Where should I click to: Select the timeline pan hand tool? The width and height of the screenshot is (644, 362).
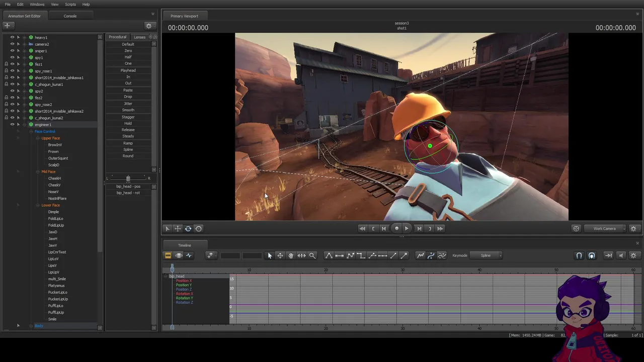[291, 255]
